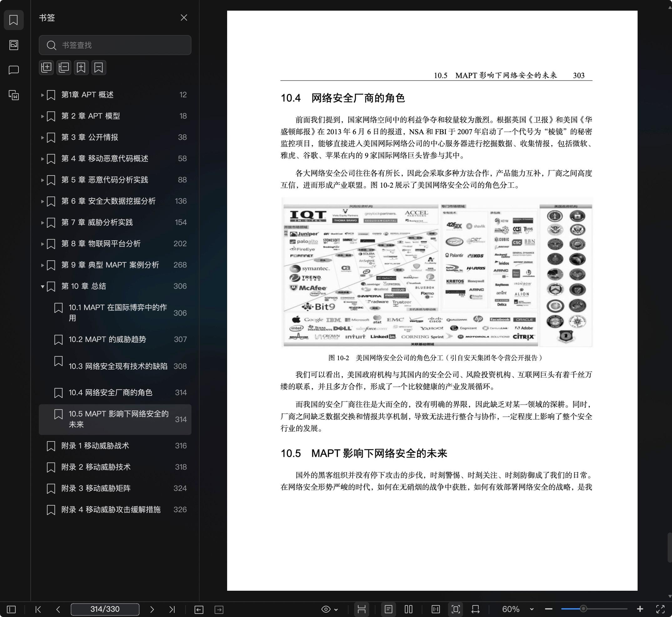Jump to 附录 3 移动威胁矩阵

pos(115,488)
